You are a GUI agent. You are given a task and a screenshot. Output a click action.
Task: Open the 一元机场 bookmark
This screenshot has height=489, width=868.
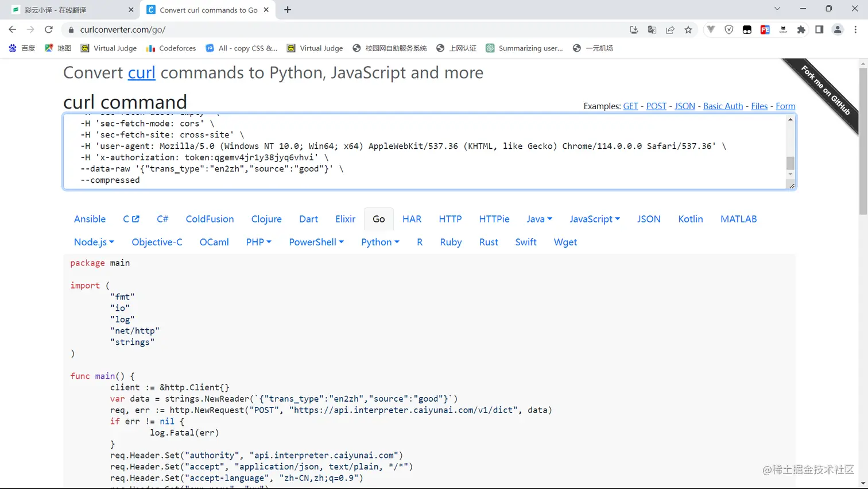(593, 48)
